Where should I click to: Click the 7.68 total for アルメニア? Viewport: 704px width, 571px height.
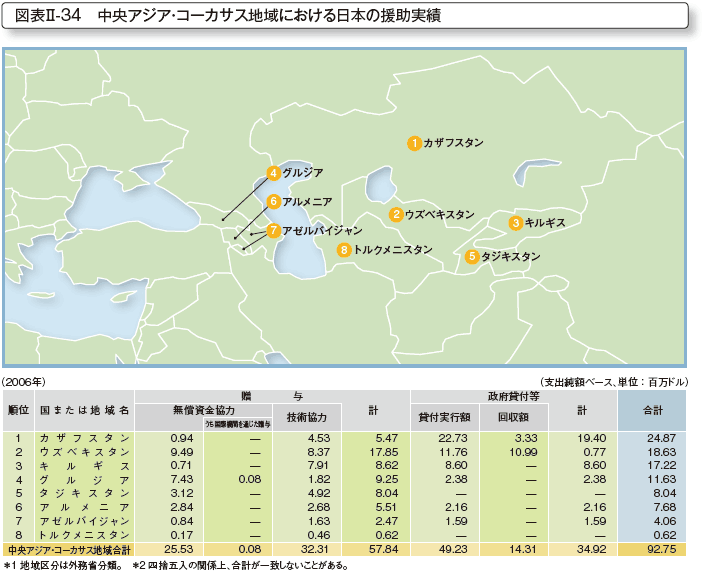664,507
